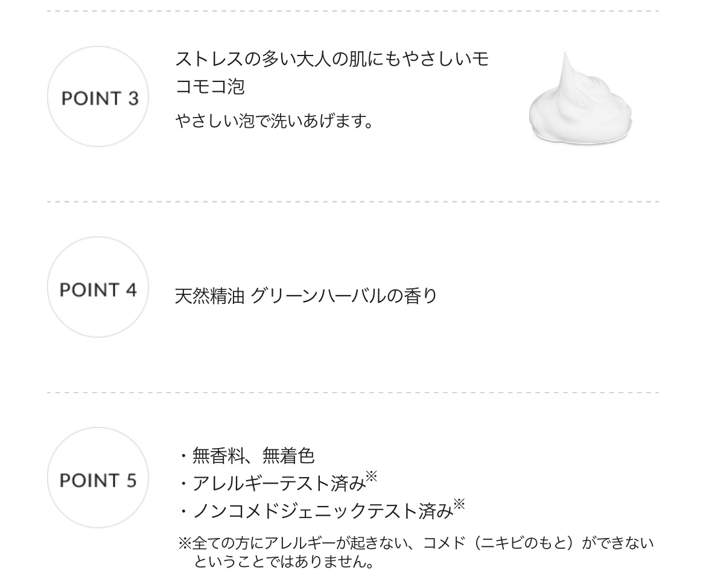Screen dimensions: 706x588
Task: Click the footnote line ということではありません。
Action: pyautogui.click(x=284, y=562)
